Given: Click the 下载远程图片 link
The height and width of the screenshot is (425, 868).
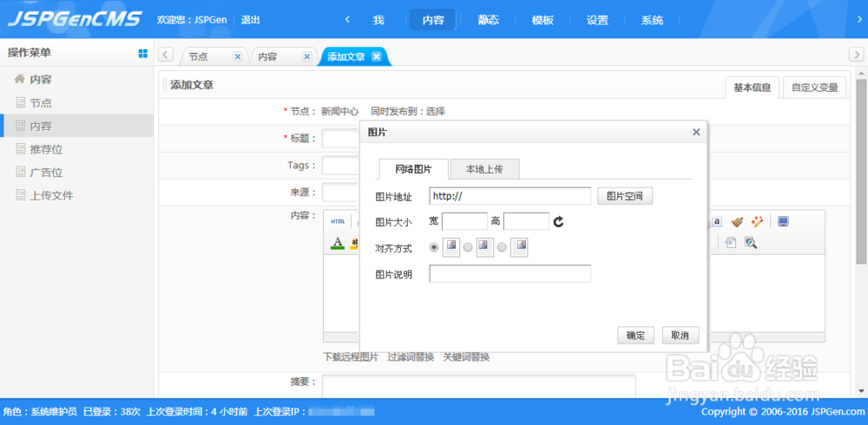Looking at the screenshot, I should pyautogui.click(x=351, y=357).
